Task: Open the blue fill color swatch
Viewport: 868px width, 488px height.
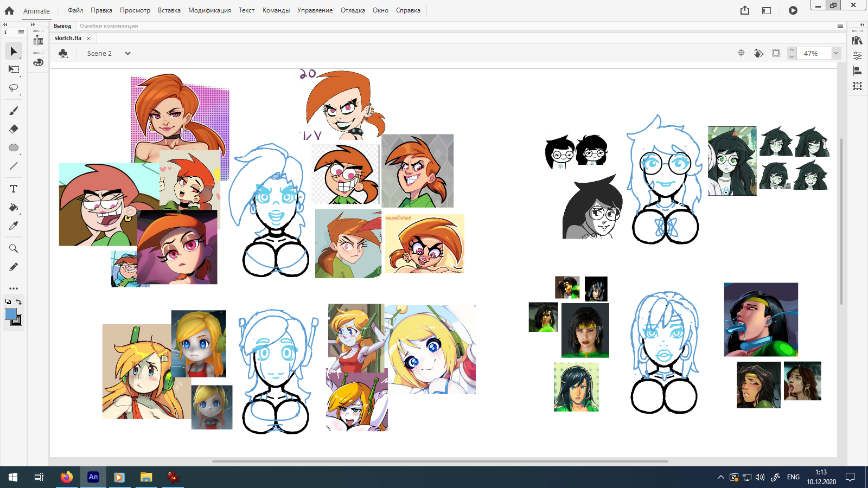Action: 10,313
